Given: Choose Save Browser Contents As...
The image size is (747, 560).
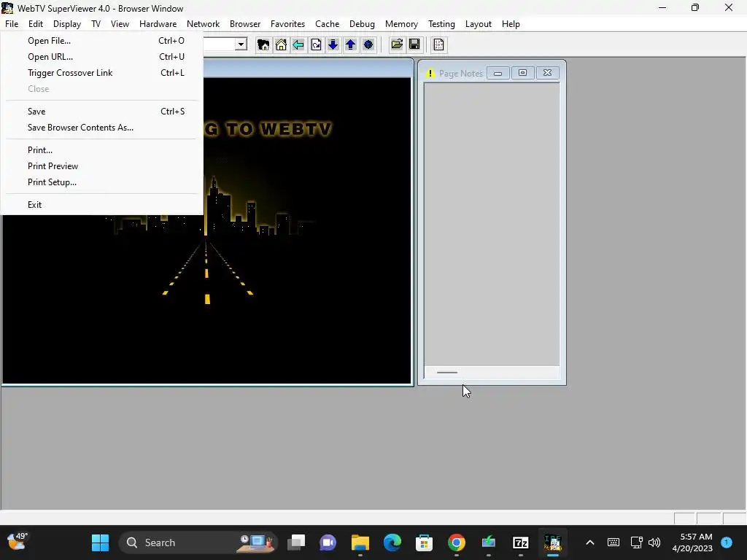Looking at the screenshot, I should [x=102, y=128].
